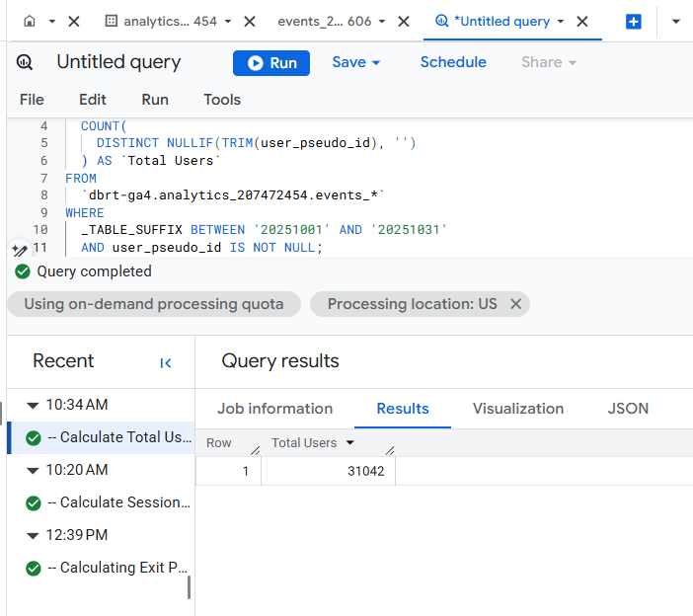Open the Save dropdown

(355, 62)
